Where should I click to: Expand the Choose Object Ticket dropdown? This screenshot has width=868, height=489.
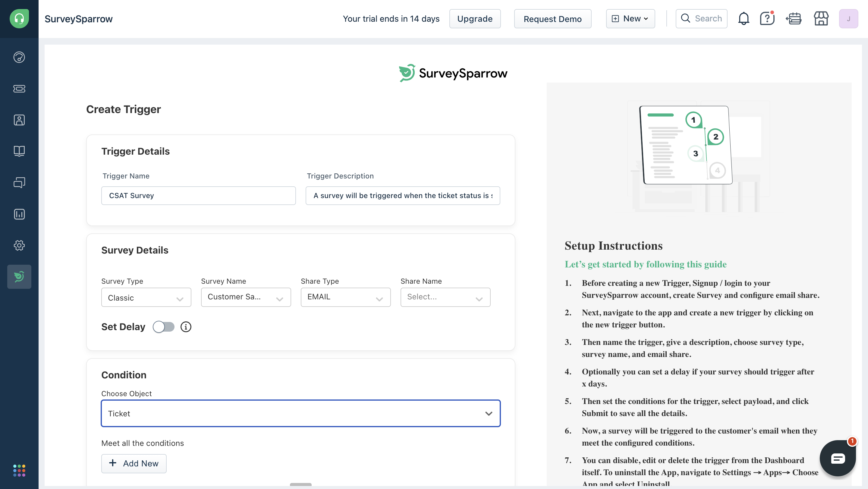[x=300, y=414]
